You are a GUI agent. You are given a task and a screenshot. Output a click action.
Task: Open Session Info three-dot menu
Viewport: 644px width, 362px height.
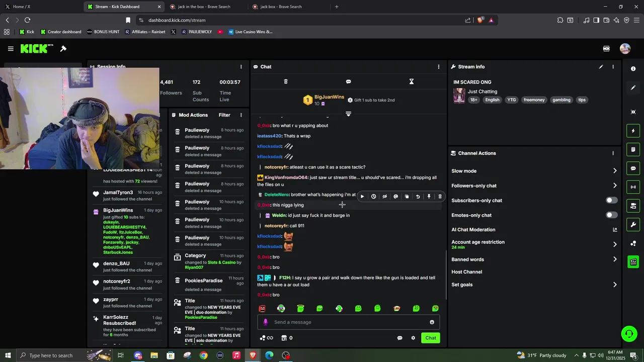[x=240, y=67]
